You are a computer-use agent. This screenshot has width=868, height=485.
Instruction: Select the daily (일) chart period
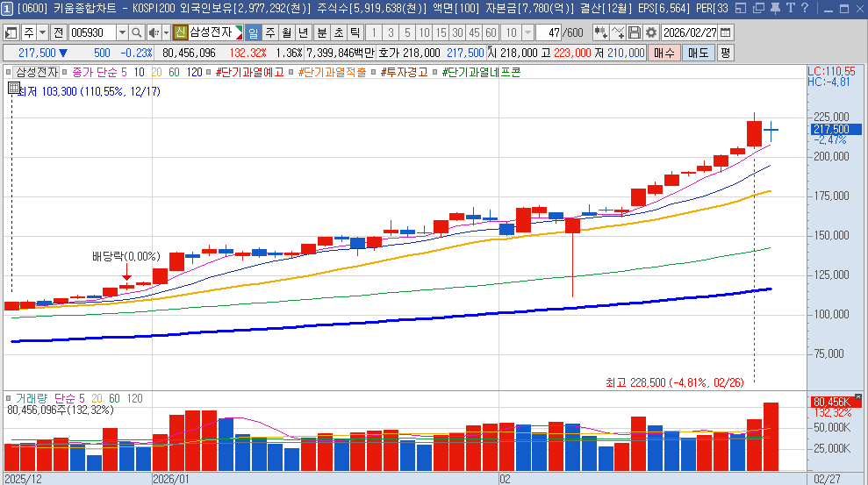pyautogui.click(x=253, y=32)
